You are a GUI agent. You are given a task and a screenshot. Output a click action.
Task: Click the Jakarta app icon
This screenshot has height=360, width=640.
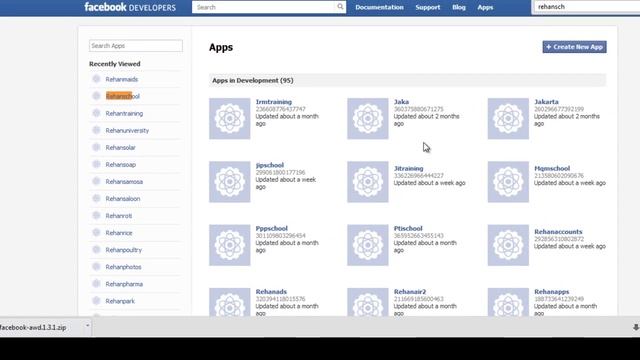[508, 118]
